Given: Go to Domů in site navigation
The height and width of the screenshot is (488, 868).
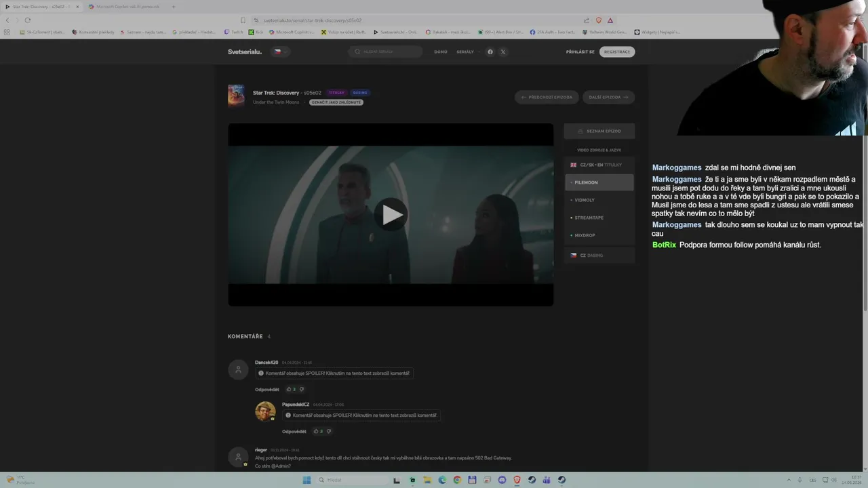Looking at the screenshot, I should [x=441, y=52].
